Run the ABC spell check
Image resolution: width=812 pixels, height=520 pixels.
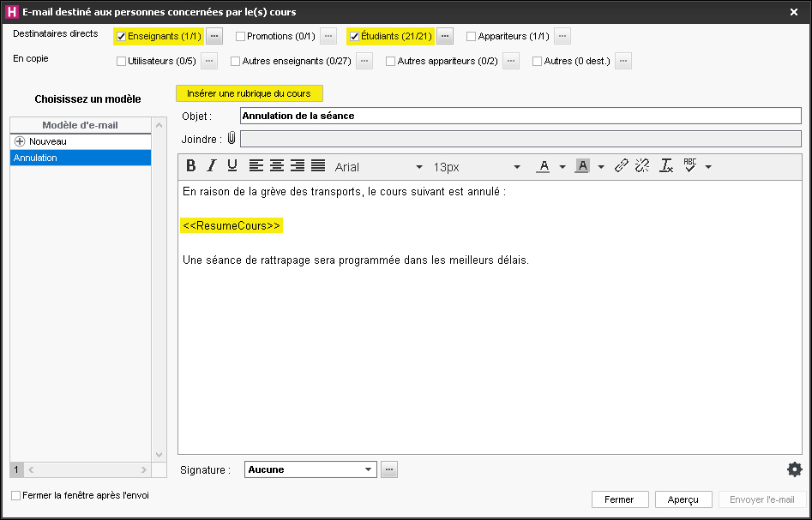[x=689, y=165]
